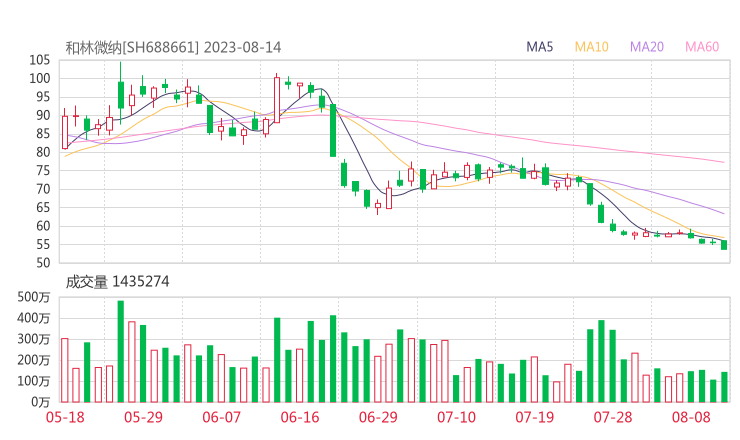This screenshot has width=740, height=440.
Task: Click the MA20 legend label
Action: [647, 47]
